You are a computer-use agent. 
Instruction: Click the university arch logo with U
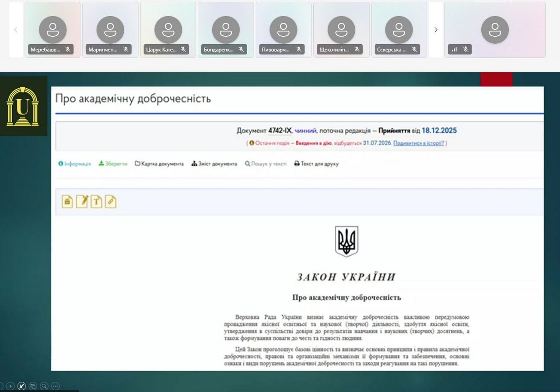(x=23, y=106)
